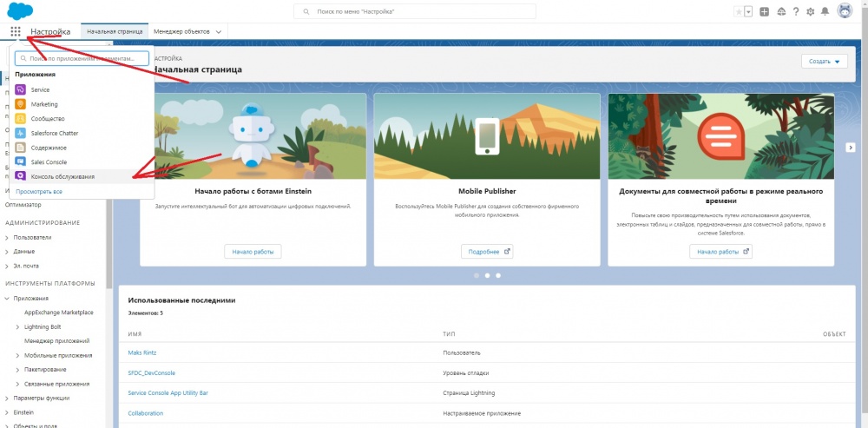The image size is (868, 428).
Task: Select the Service app icon
Action: pyautogui.click(x=21, y=89)
